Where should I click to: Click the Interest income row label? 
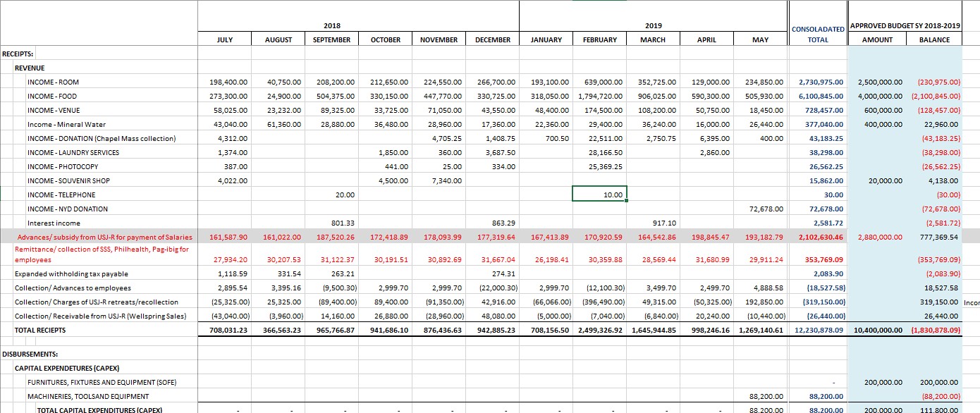(54, 223)
